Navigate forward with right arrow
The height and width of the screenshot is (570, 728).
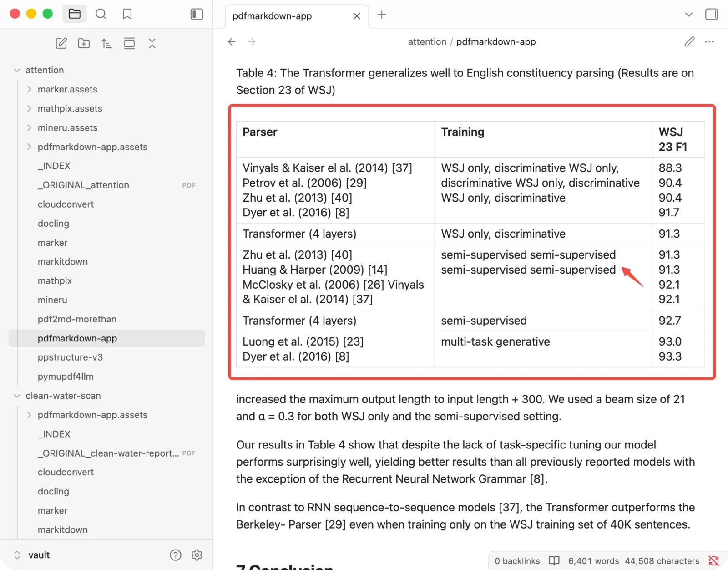click(252, 41)
